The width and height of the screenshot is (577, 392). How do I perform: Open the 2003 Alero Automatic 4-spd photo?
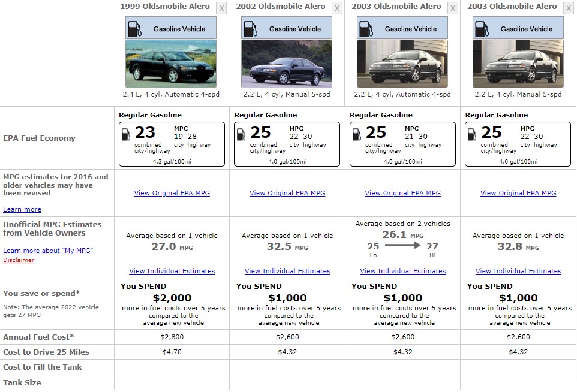coord(402,64)
